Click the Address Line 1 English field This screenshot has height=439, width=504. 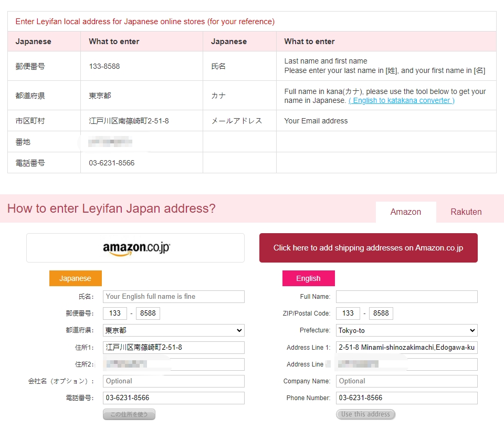407,347
